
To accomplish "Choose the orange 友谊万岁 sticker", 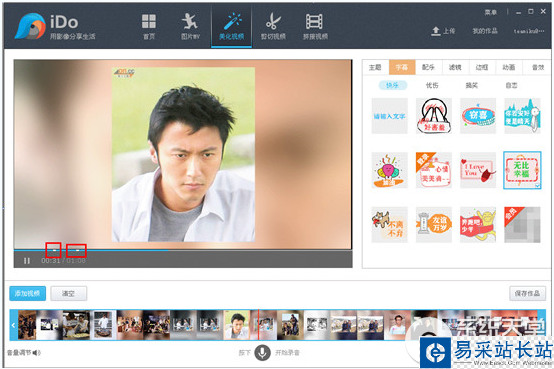I will [x=434, y=225].
